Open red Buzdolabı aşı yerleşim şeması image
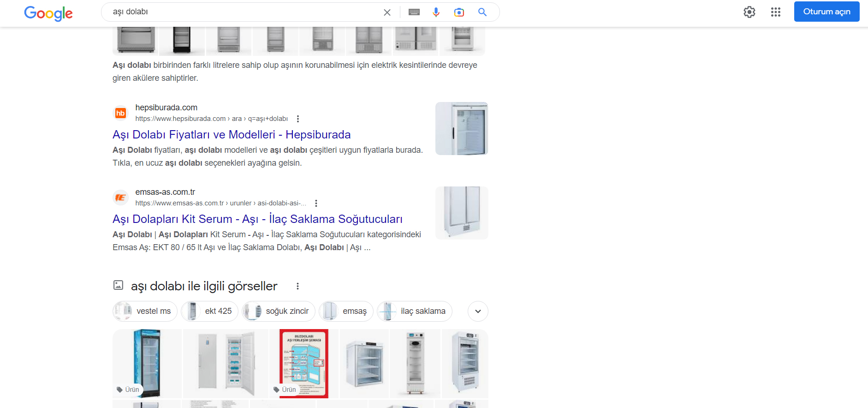 point(304,364)
